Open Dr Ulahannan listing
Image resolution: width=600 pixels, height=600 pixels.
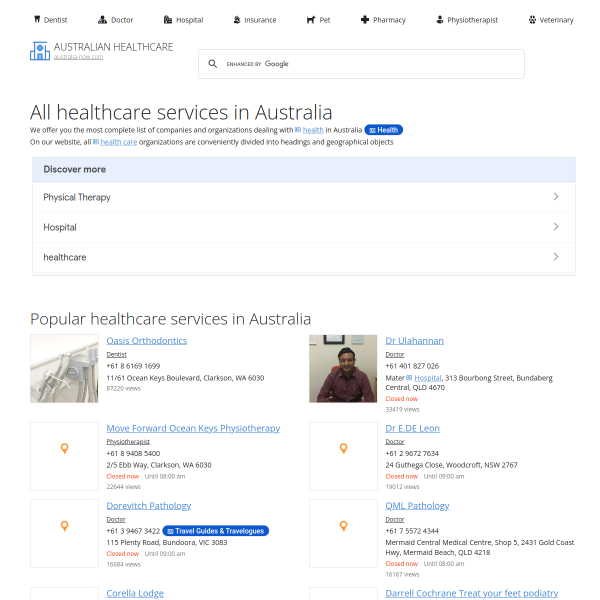click(x=414, y=341)
